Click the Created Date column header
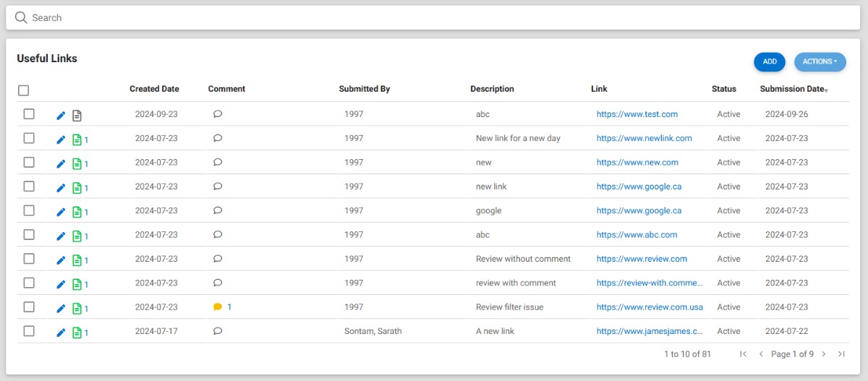This screenshot has width=868, height=381. 154,89
